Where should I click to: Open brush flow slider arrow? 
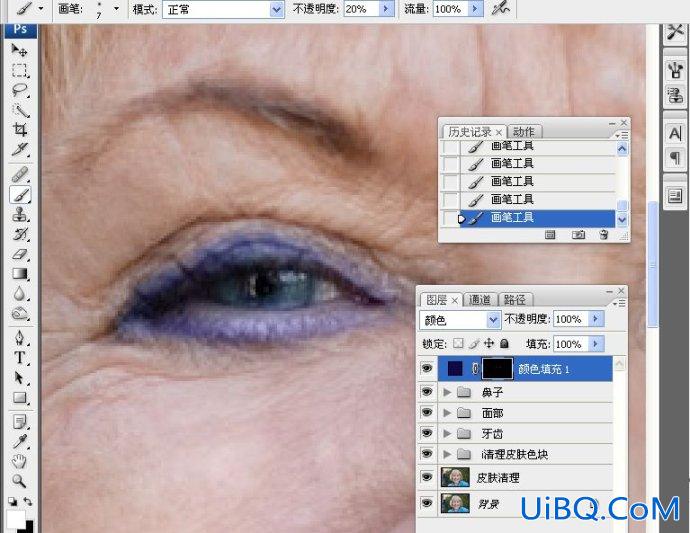click(476, 9)
